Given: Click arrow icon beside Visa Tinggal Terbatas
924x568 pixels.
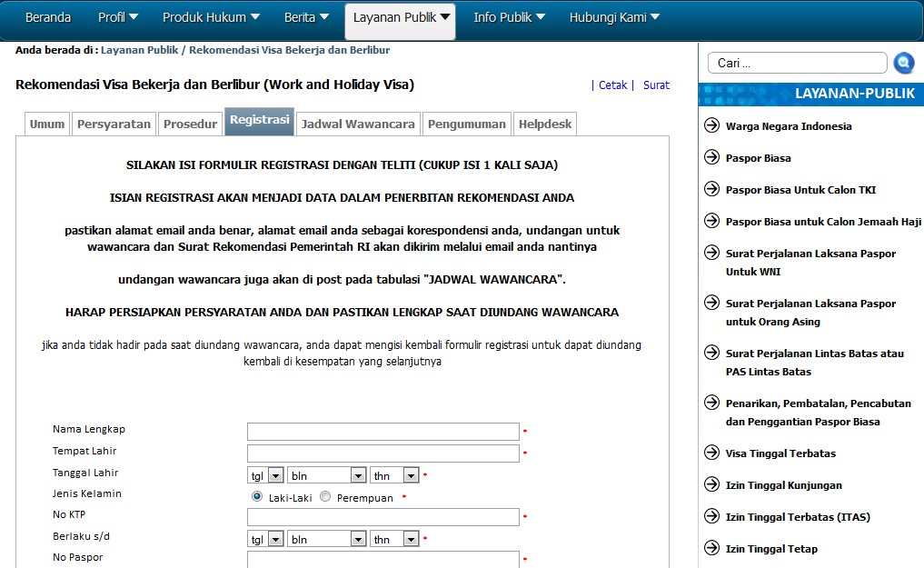Looking at the screenshot, I should (x=712, y=452).
